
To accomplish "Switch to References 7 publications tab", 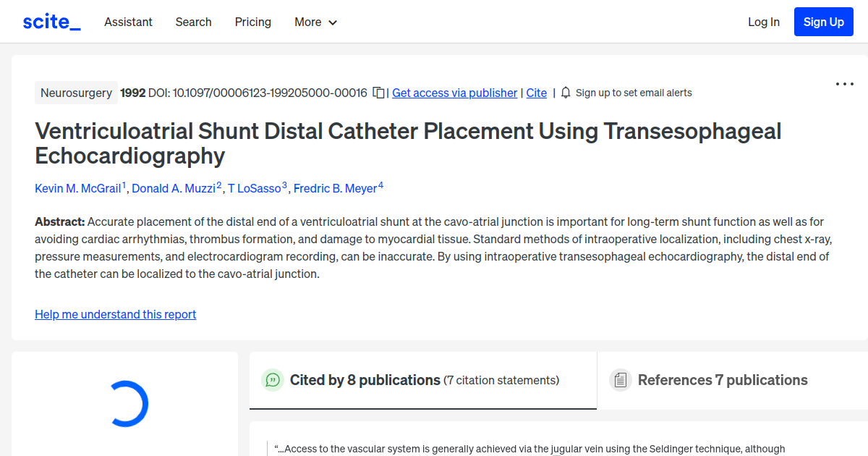I will (x=722, y=380).
